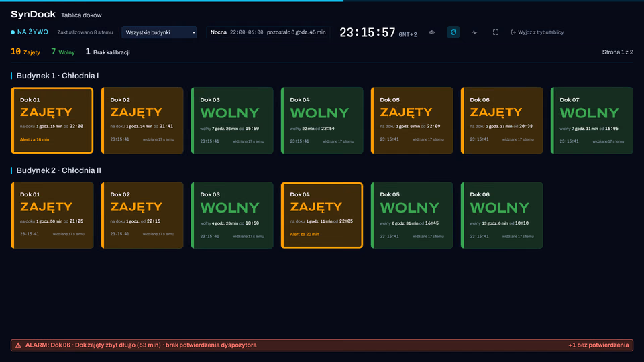Click Strona 1 z 2 page indicator

coord(617,52)
